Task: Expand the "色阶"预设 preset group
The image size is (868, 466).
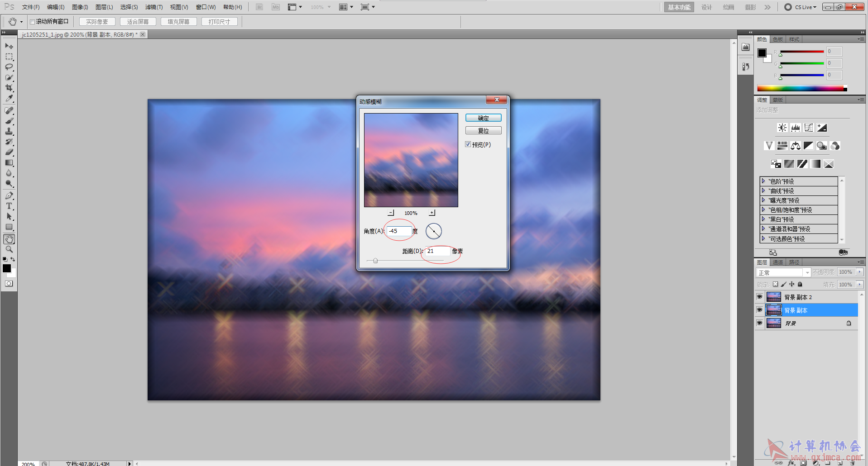Action: (763, 181)
